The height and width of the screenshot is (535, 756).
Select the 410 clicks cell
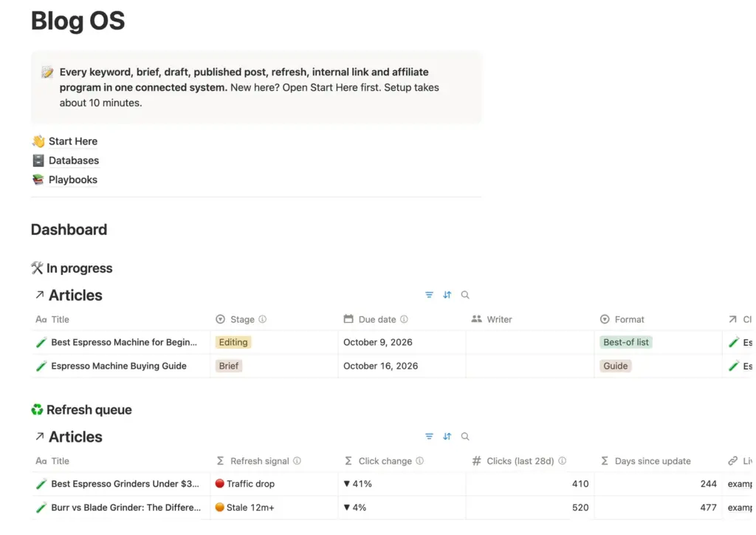[x=530, y=484]
